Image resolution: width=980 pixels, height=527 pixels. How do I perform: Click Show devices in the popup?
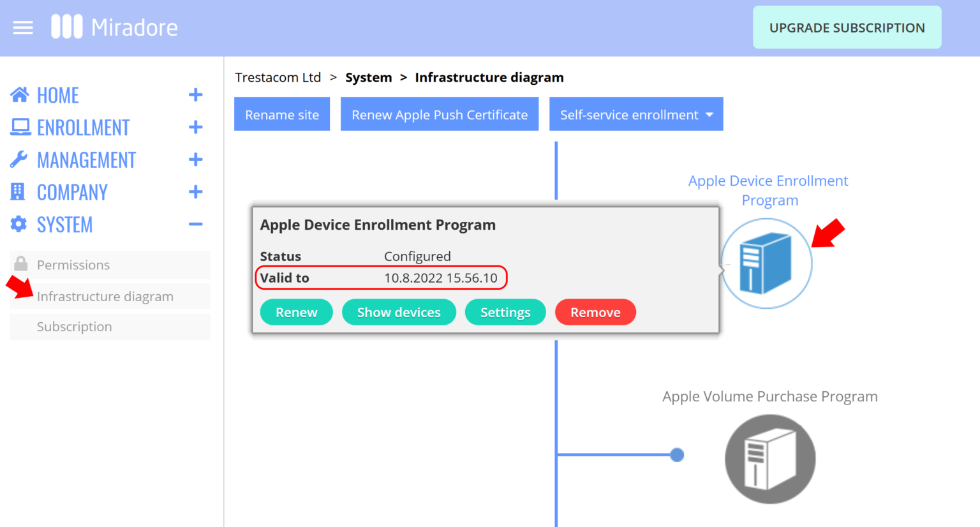pos(399,312)
